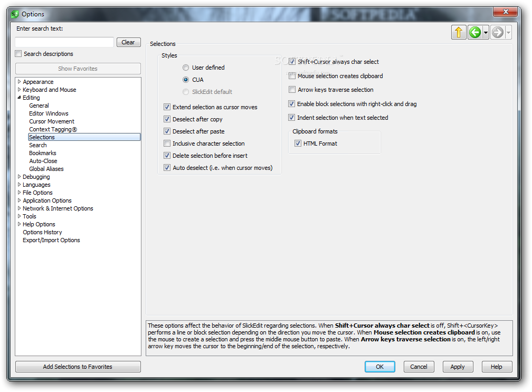Expand the Keyboard and Mouse node
This screenshot has height=392, width=532.
[x=19, y=90]
